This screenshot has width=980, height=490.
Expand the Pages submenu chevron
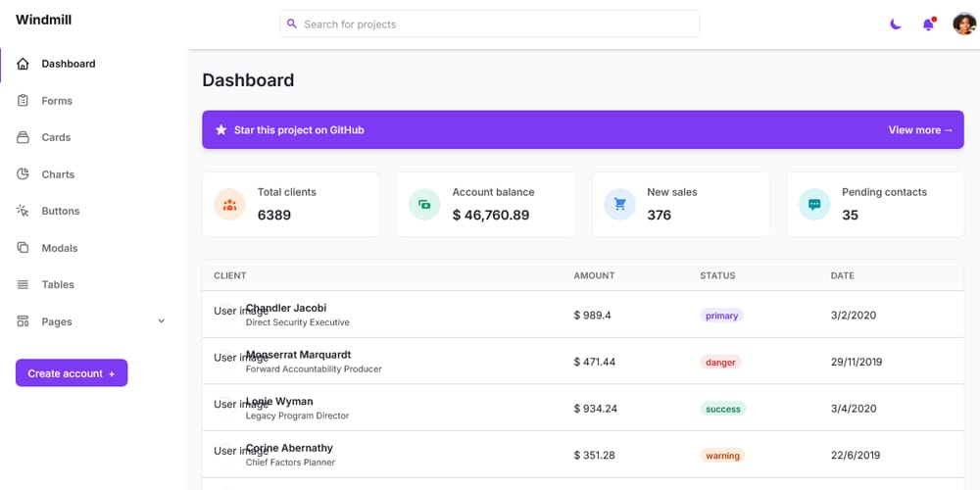[x=161, y=321]
